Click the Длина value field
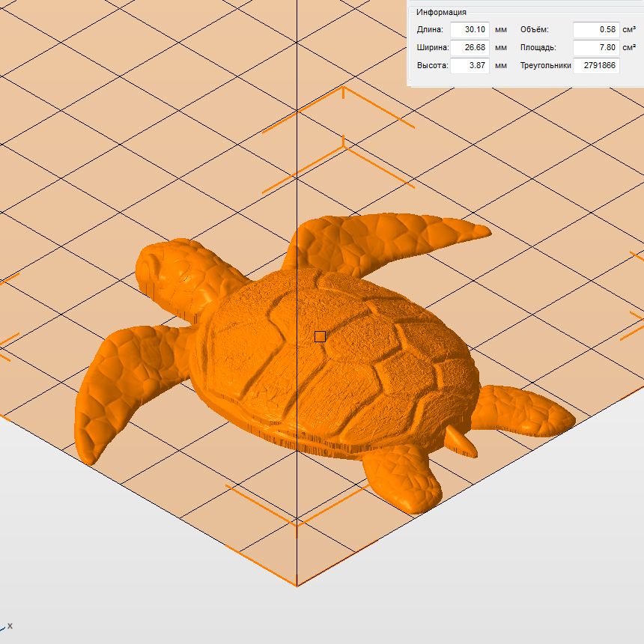 470,30
